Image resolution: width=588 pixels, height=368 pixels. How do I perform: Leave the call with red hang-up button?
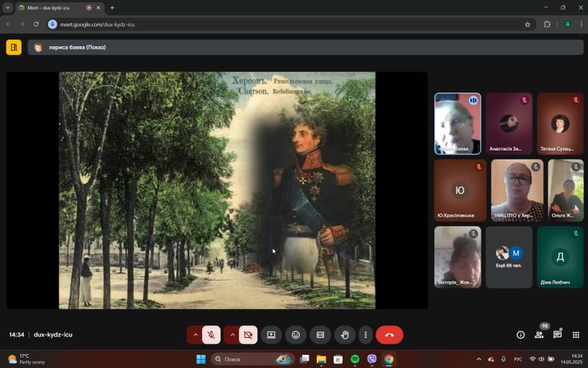(x=390, y=335)
